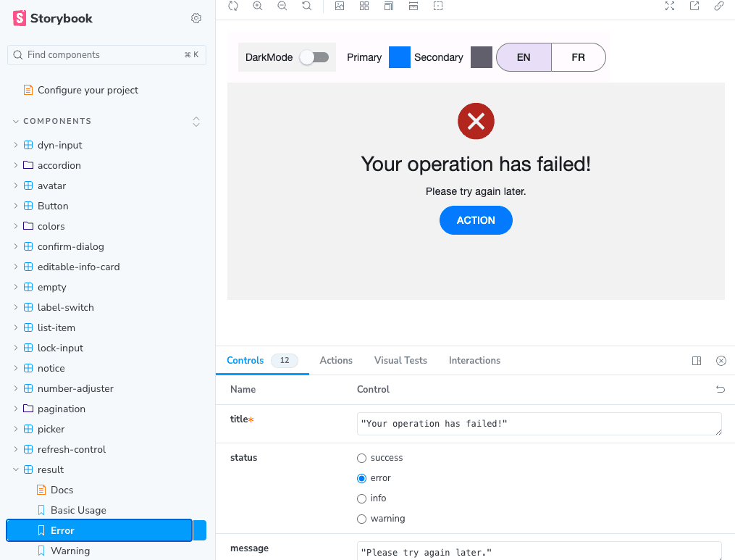Expand notice component
735x560 pixels.
(51, 368)
